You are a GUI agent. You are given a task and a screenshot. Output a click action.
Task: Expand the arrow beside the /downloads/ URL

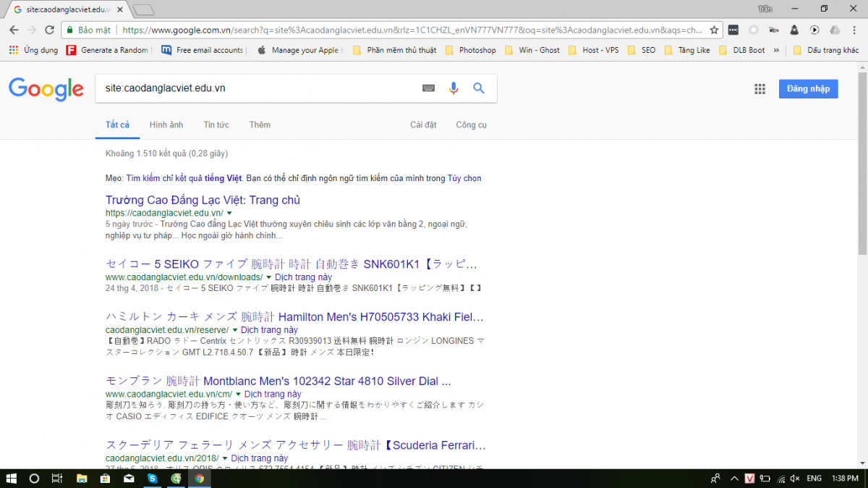[269, 277]
